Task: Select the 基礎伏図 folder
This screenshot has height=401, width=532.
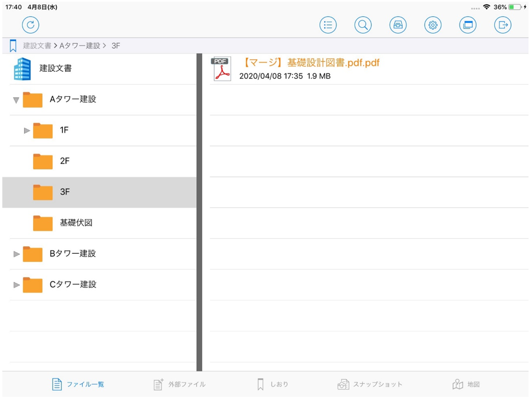Action: pos(75,223)
